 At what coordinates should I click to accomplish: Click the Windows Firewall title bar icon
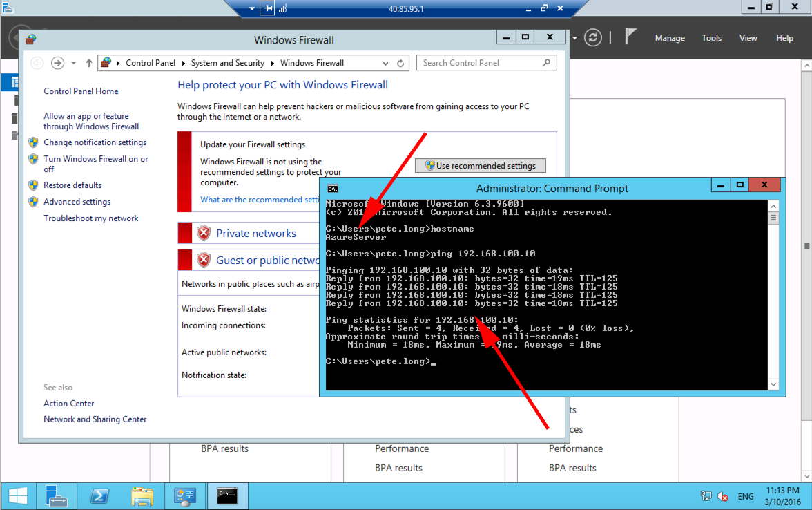tap(30, 39)
